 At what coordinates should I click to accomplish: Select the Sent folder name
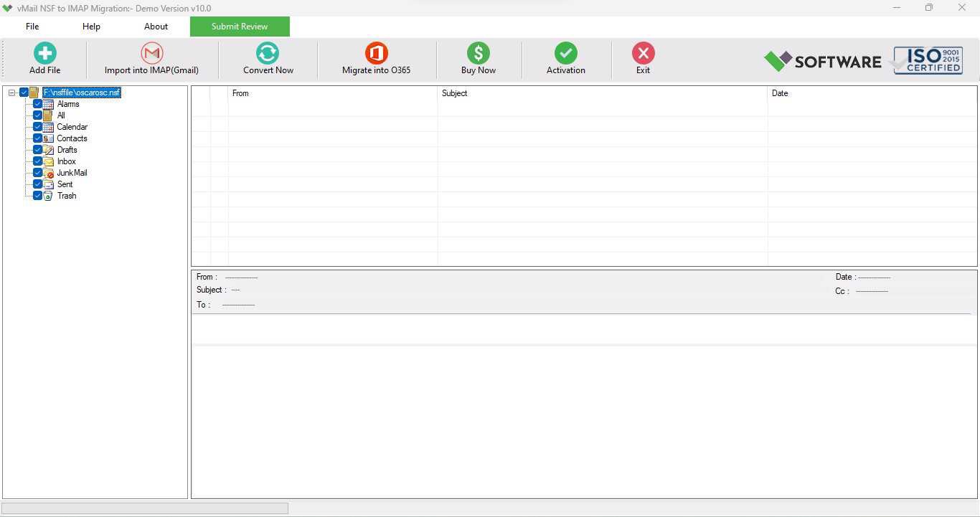point(65,184)
